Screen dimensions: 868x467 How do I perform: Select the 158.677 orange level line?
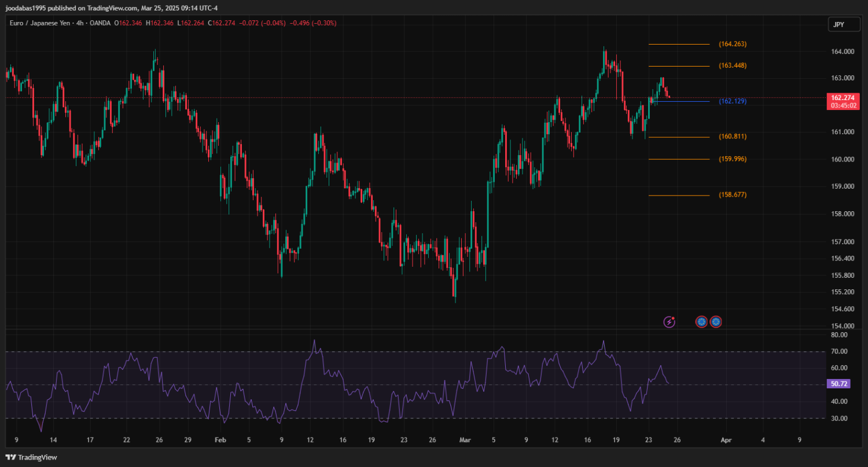click(679, 196)
